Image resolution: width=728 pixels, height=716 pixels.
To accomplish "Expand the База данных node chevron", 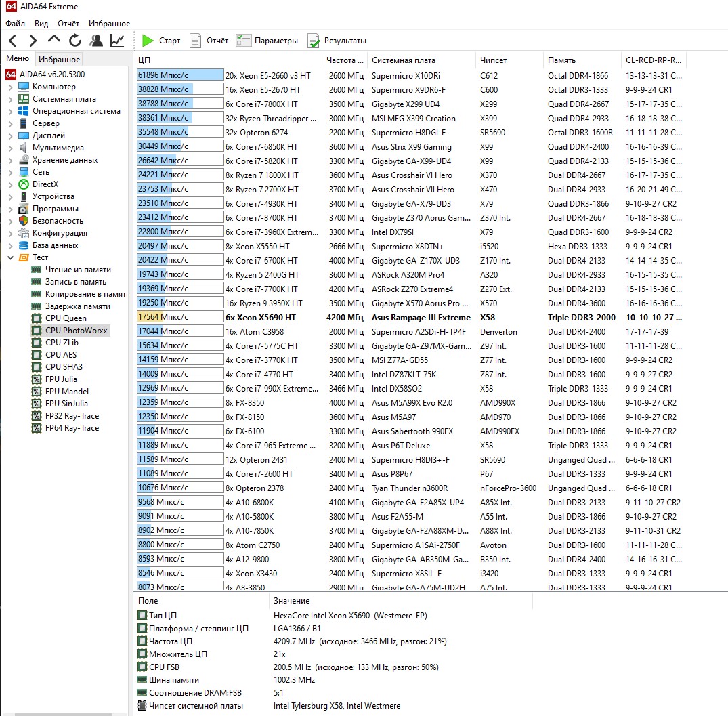I will [x=10, y=245].
